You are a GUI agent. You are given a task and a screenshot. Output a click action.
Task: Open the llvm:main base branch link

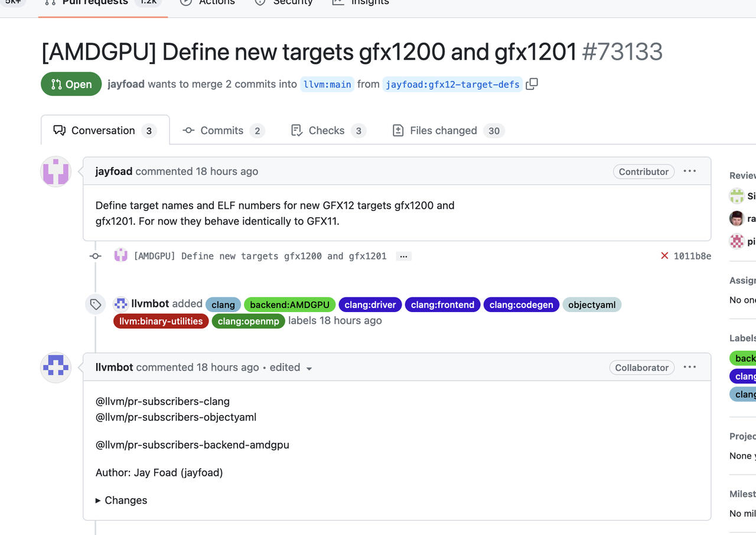(x=327, y=85)
